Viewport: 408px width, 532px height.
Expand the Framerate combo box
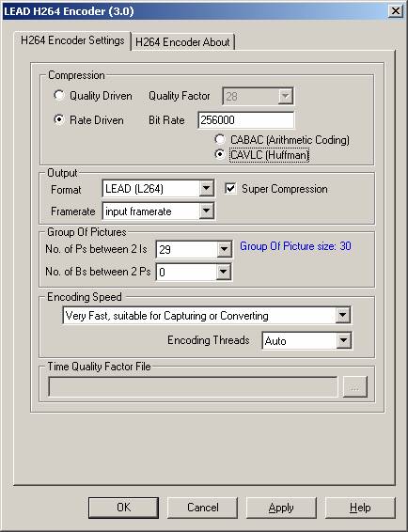click(x=206, y=211)
